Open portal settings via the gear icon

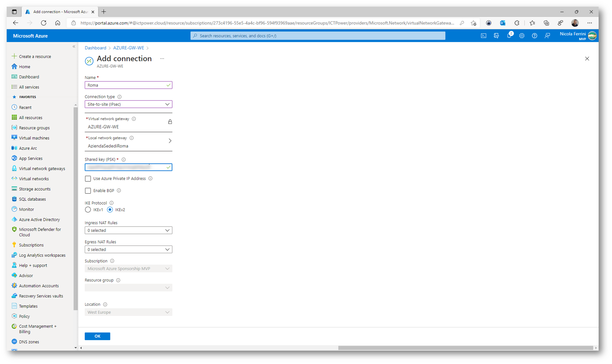pyautogui.click(x=522, y=36)
